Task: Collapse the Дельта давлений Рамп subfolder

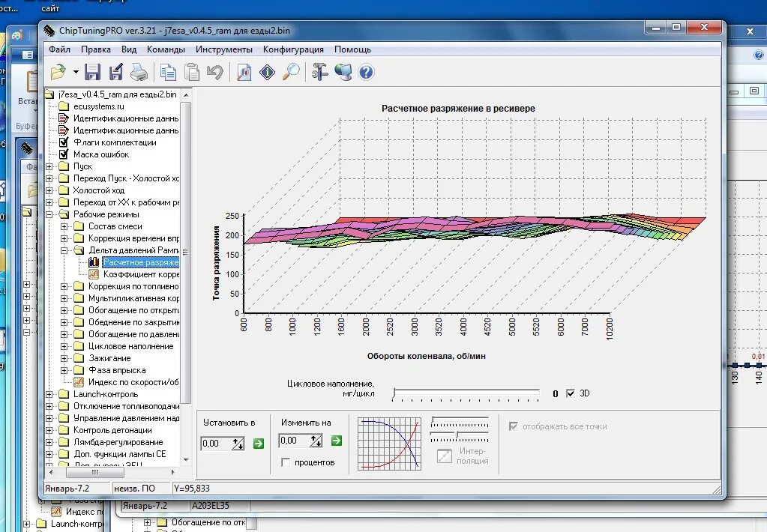Action: [64, 250]
